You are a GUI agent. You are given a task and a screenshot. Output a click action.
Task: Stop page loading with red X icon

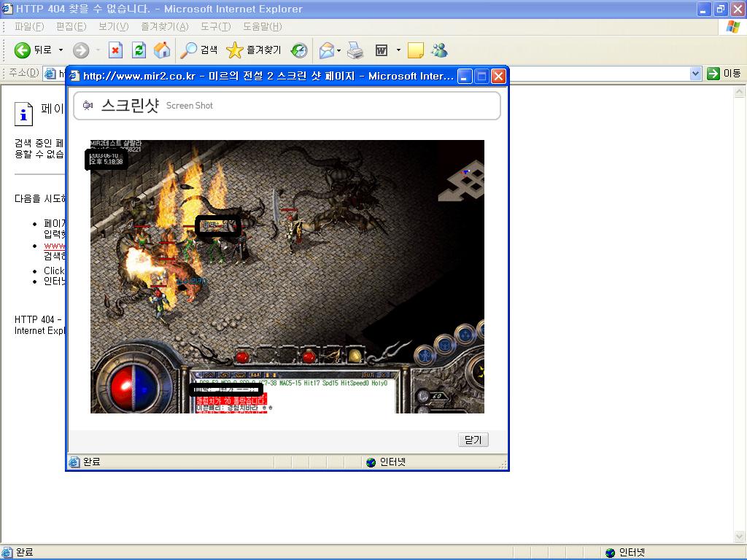click(x=115, y=50)
